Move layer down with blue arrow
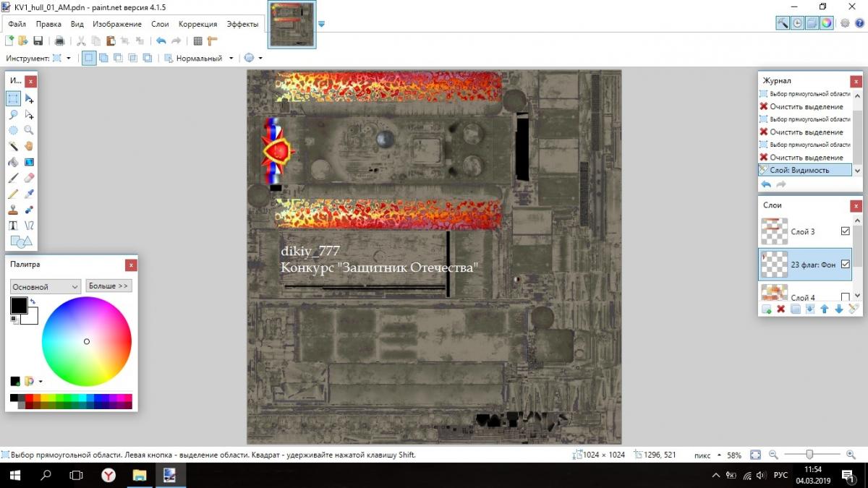868x488 pixels. point(838,309)
